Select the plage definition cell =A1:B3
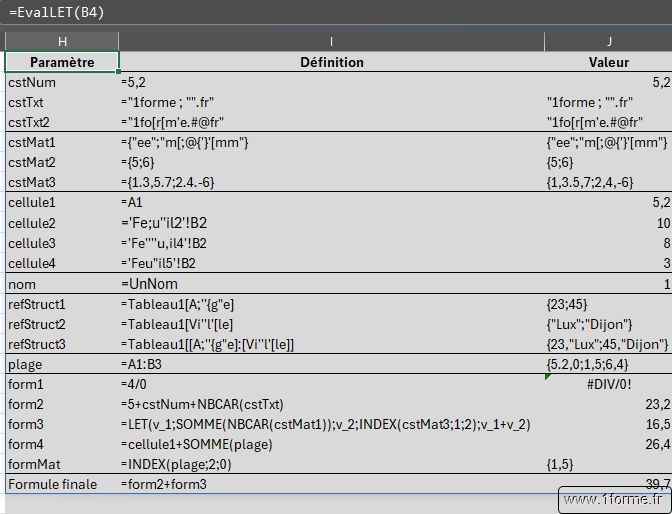Viewport: 672px width, 514px height. [331, 365]
